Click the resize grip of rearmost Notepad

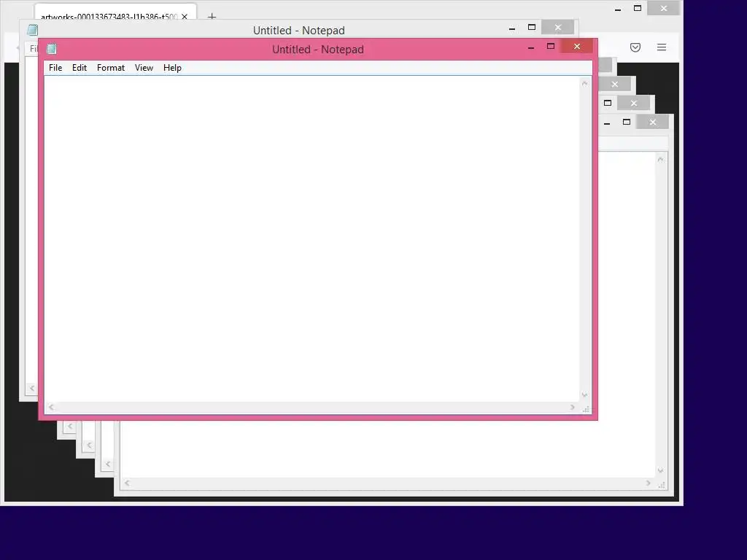click(662, 484)
